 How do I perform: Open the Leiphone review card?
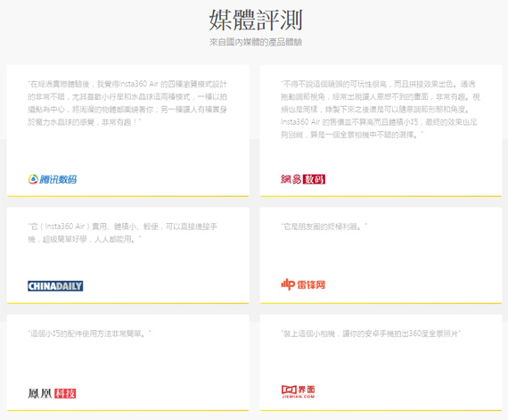[381, 256]
